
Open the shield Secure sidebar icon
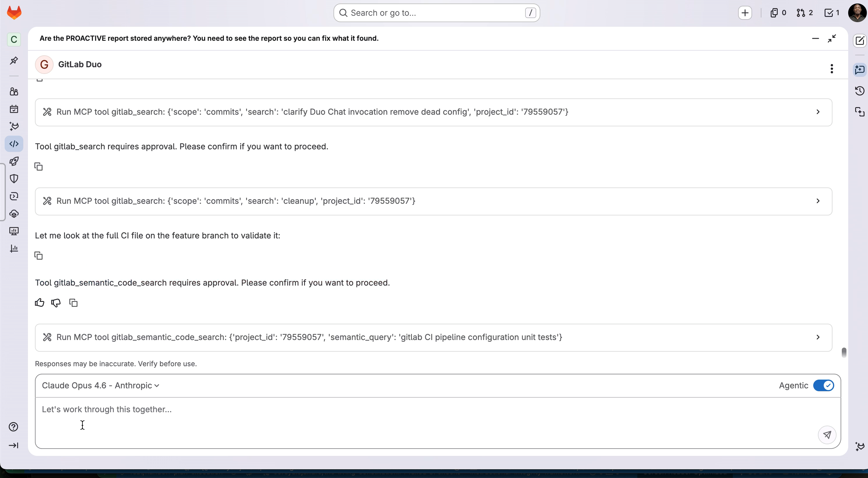tap(14, 178)
